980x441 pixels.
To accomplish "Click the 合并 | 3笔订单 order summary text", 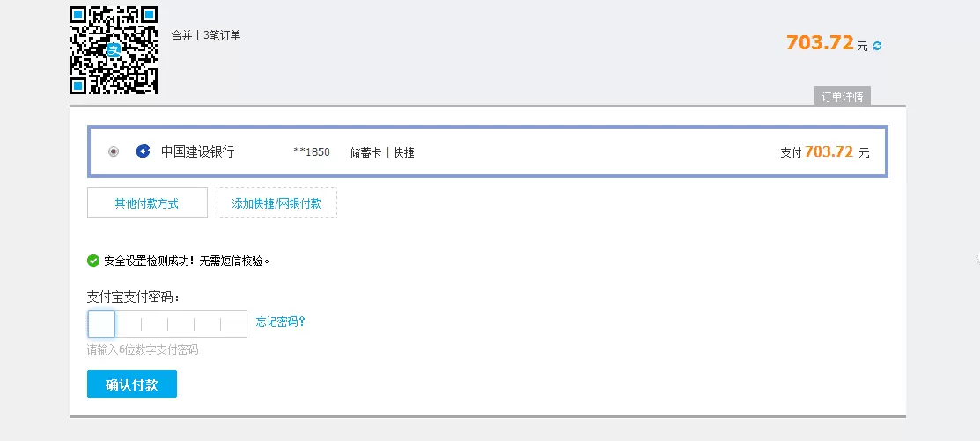I will coord(206,35).
